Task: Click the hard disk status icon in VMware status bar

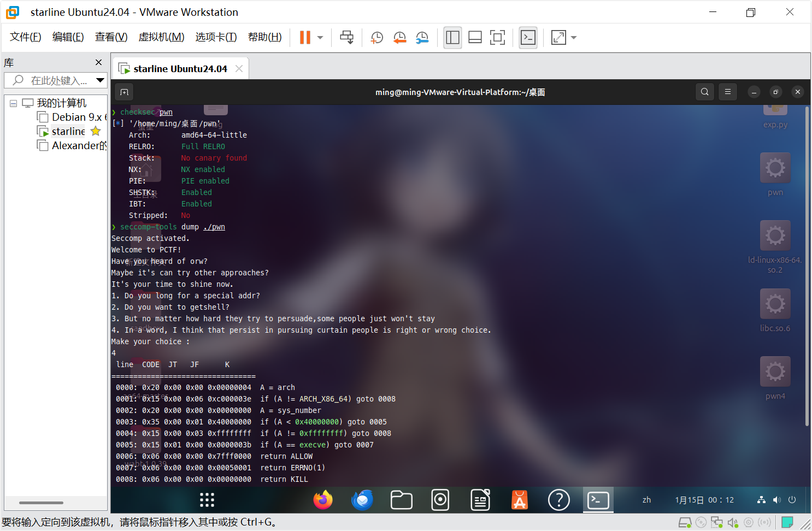Action: click(x=685, y=522)
